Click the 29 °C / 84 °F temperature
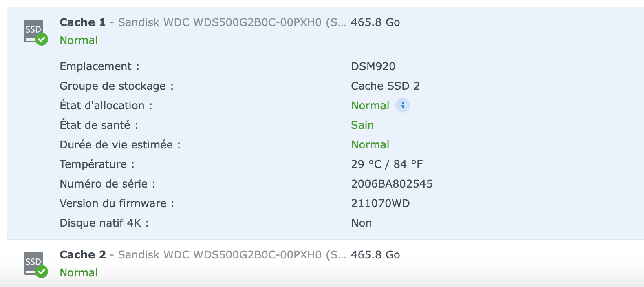The image size is (644, 287). pyautogui.click(x=387, y=164)
